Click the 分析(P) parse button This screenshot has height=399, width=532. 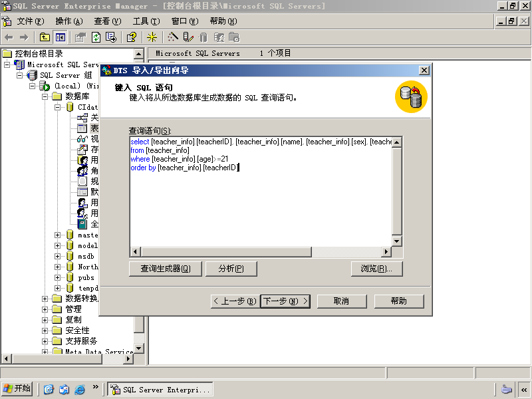(231, 269)
